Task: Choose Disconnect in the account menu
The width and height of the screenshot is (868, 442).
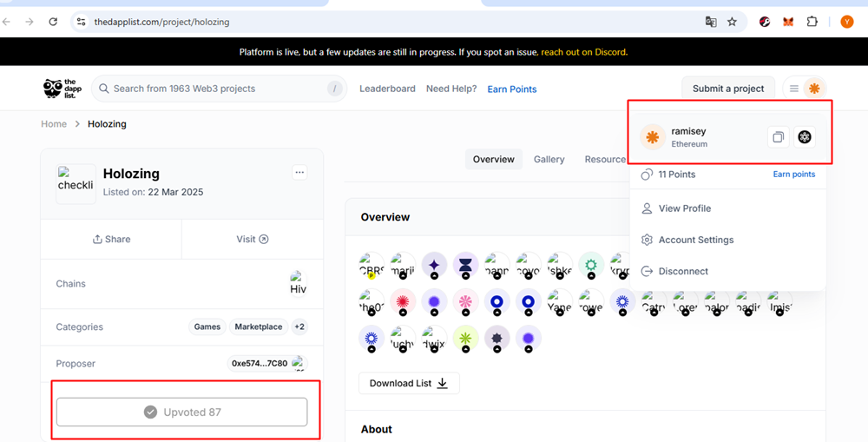Action: 683,272
